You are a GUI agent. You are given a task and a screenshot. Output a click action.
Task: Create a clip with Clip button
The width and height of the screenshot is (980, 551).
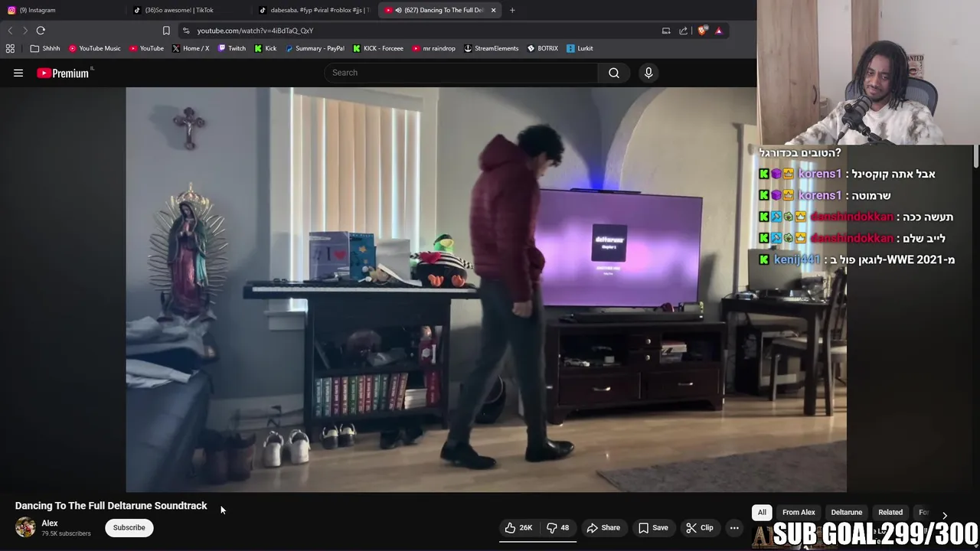700,527
